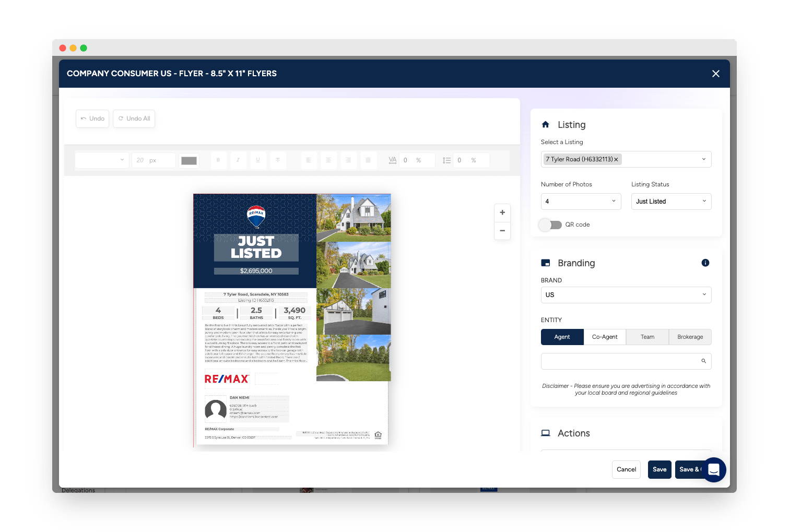Toggle bold formatting

click(x=218, y=160)
